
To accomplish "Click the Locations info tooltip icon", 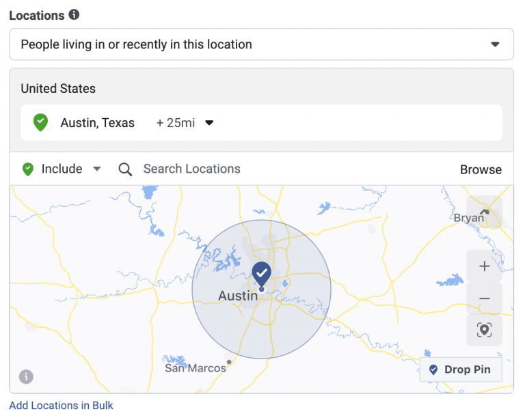I will pos(74,14).
